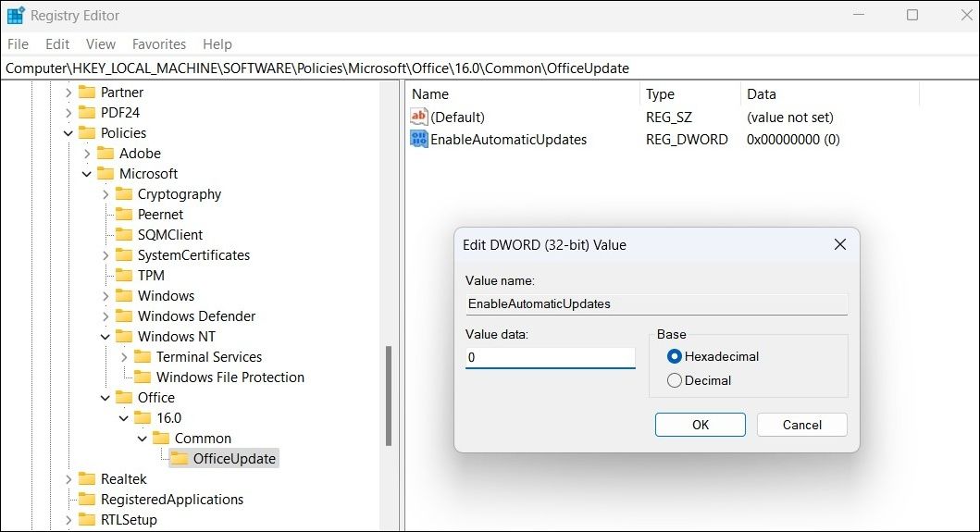
Task: Collapse the 16.0 key
Action: [124, 418]
